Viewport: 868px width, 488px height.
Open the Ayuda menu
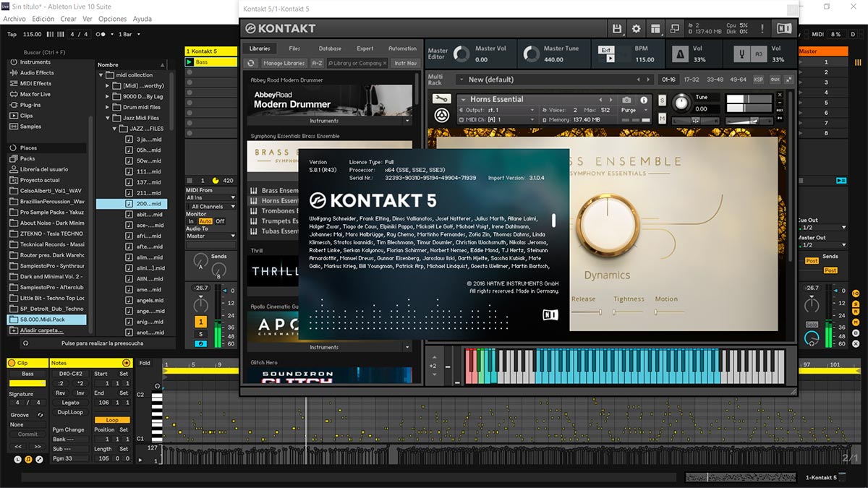coord(142,19)
